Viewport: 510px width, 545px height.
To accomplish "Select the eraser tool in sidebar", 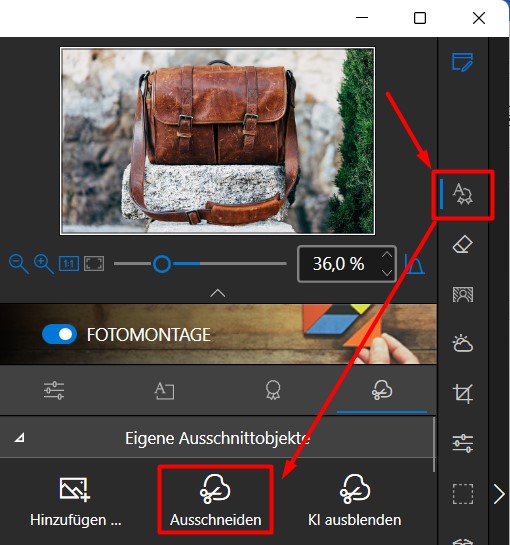I will (463, 245).
